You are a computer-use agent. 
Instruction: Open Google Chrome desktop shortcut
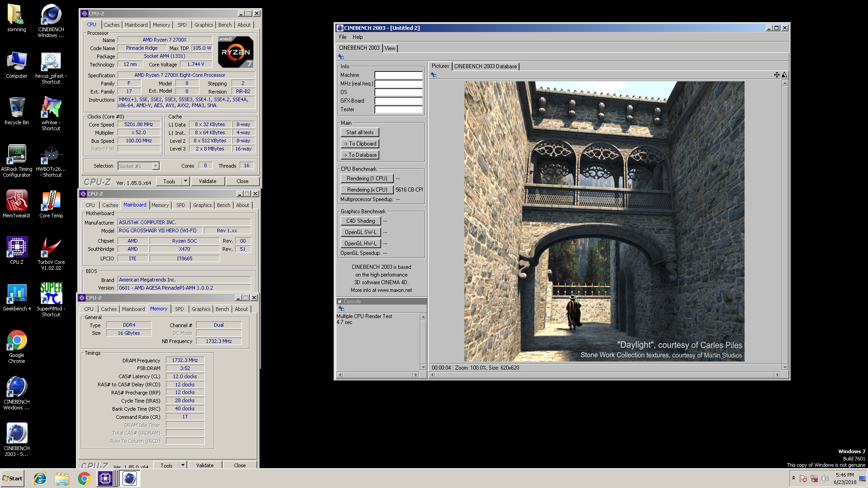tap(17, 347)
